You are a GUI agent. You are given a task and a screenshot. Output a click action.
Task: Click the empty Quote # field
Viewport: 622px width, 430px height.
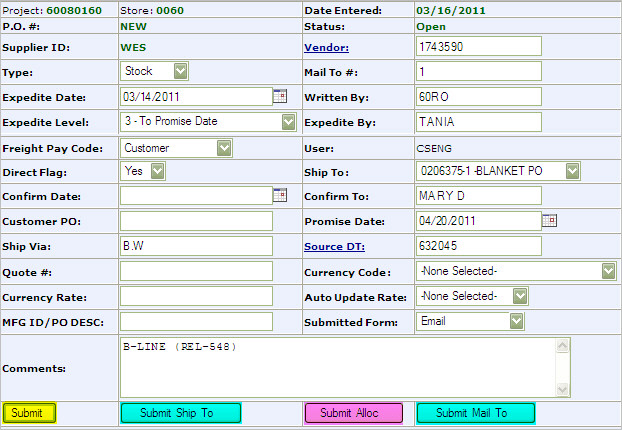(x=196, y=271)
